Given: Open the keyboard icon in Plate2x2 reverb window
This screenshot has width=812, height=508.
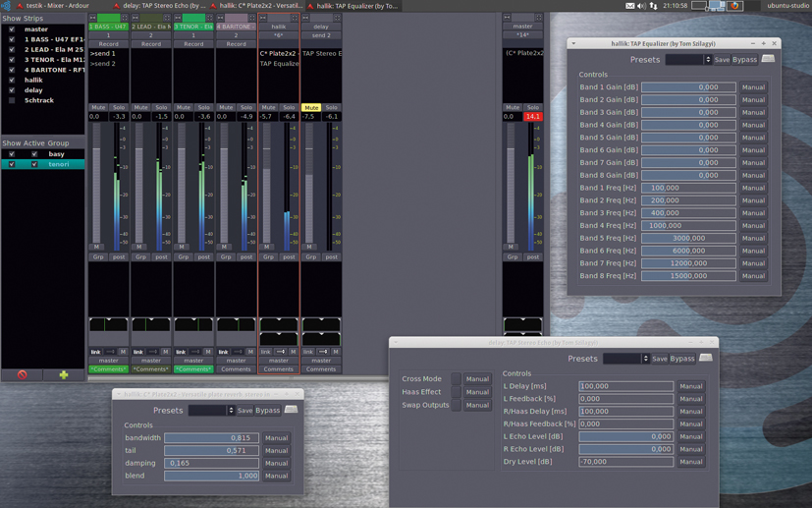Looking at the screenshot, I should pyautogui.click(x=291, y=410).
